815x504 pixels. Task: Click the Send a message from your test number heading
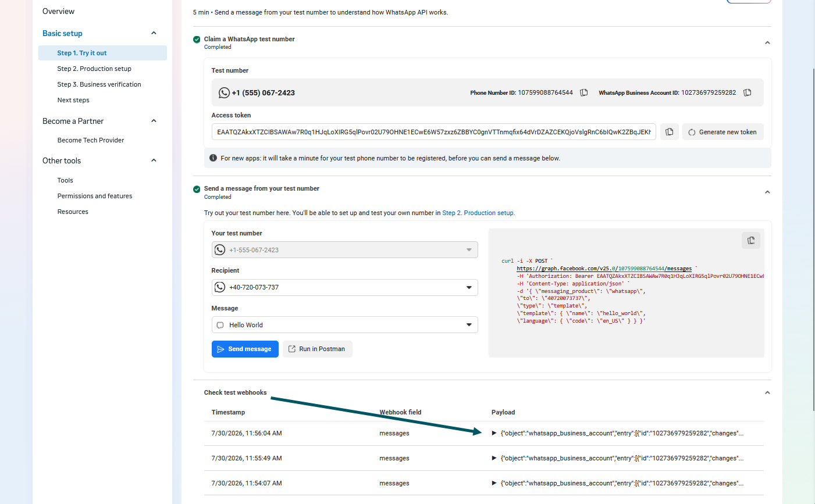coord(261,188)
